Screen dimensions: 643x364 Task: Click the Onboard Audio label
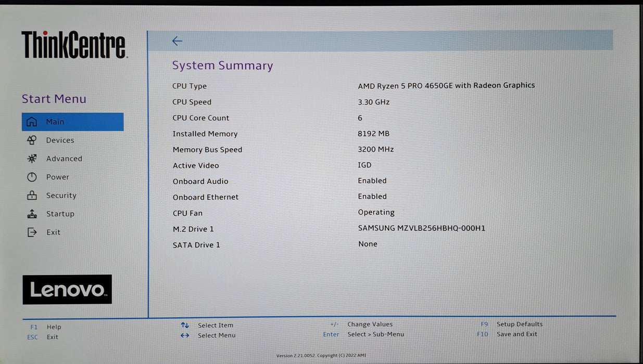click(200, 181)
